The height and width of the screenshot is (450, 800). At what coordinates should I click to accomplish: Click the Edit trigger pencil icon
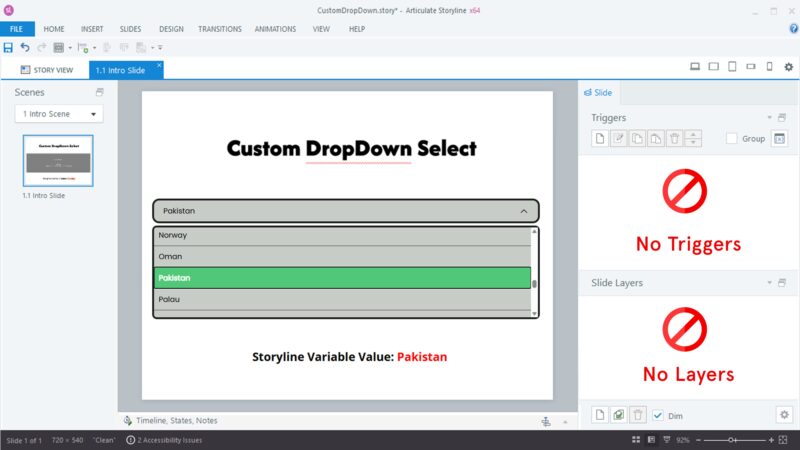coord(618,138)
